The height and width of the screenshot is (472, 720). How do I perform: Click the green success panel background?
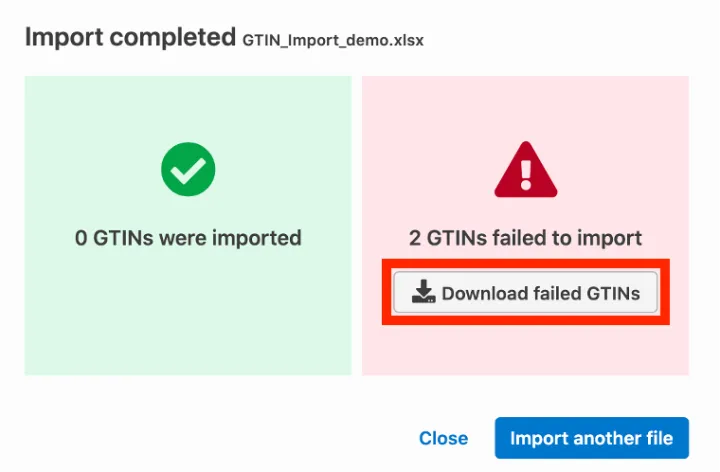pyautogui.click(x=100, y=320)
